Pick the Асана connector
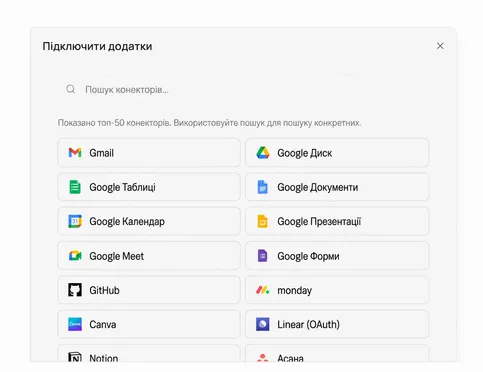Image resolution: width=483 pixels, height=372 pixels. click(337, 354)
